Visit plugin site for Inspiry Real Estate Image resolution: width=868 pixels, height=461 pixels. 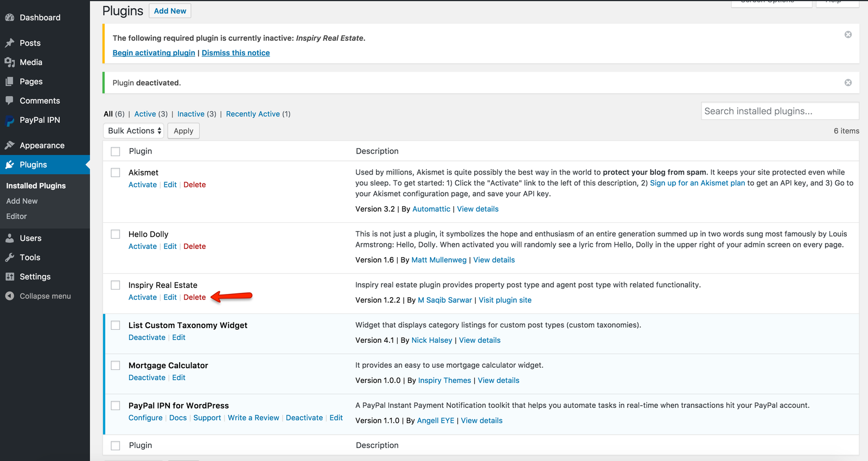(505, 300)
